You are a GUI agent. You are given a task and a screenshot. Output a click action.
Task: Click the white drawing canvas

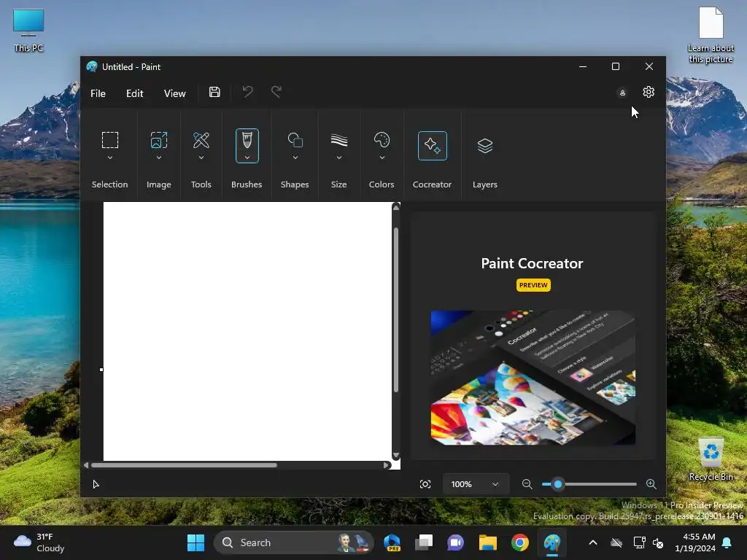point(247,331)
